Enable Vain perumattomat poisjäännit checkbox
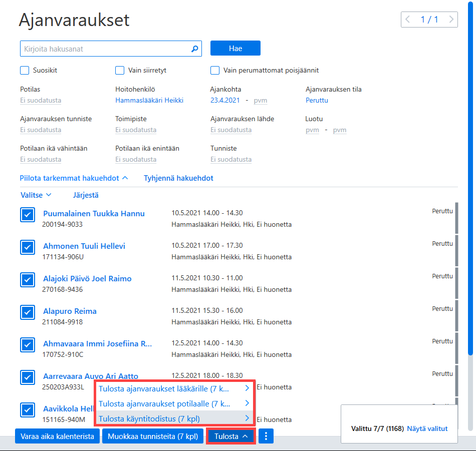The height and width of the screenshot is (451, 476). click(215, 71)
